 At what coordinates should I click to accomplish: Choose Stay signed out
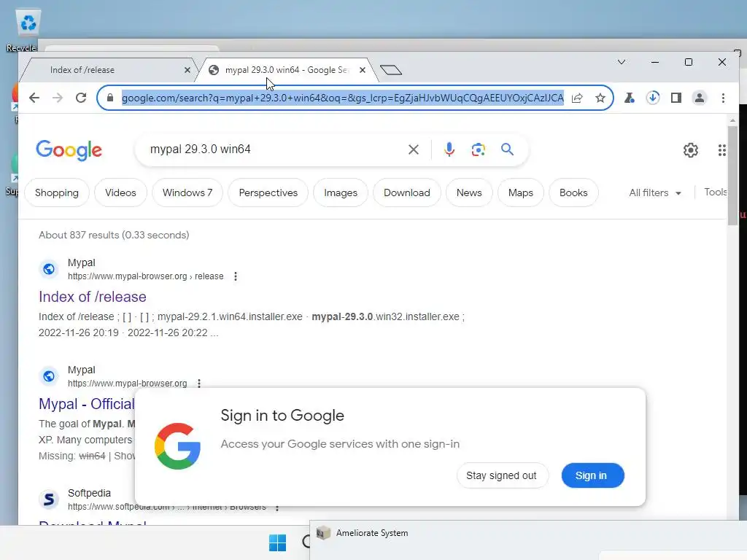[x=502, y=475]
